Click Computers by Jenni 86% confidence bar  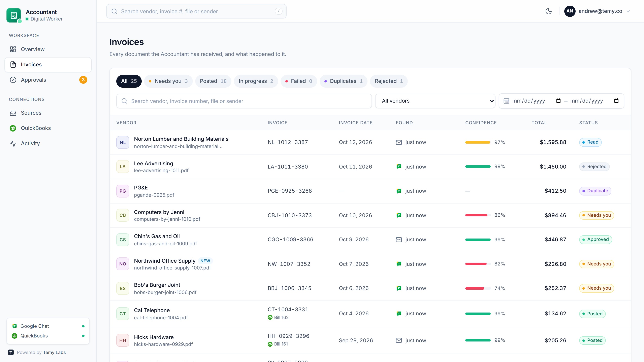pyautogui.click(x=478, y=215)
